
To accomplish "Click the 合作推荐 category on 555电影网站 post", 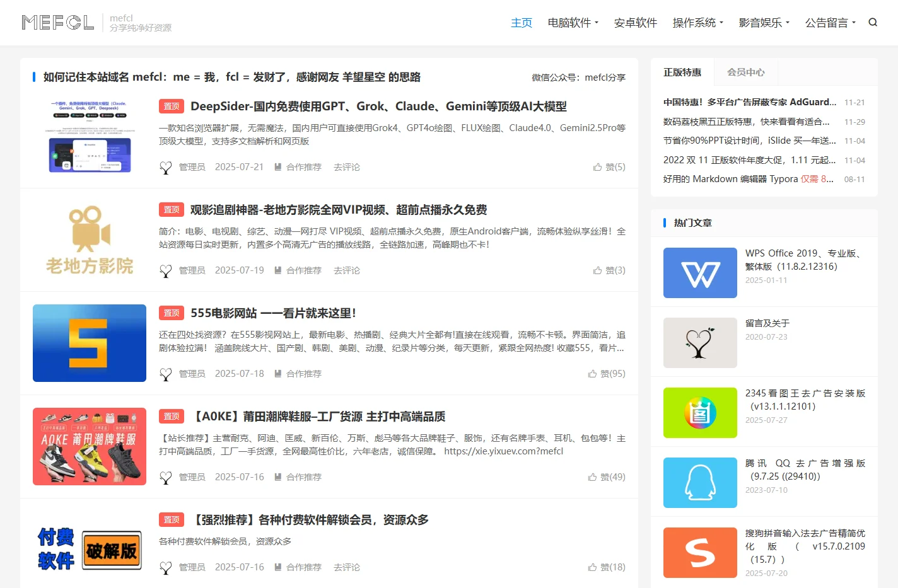I will pyautogui.click(x=304, y=374).
